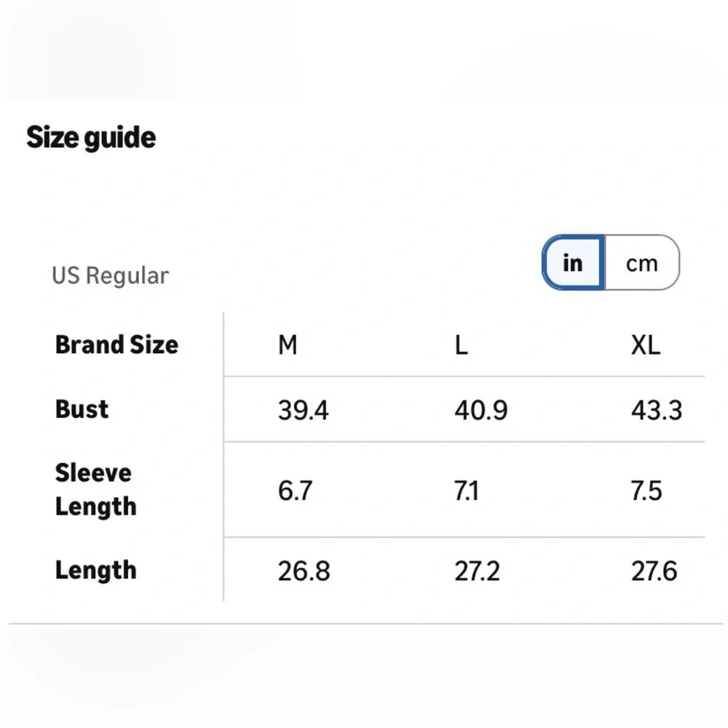Click the 6.7 sleeve length value
Image resolution: width=728 pixels, height=728 pixels.
[x=295, y=491]
